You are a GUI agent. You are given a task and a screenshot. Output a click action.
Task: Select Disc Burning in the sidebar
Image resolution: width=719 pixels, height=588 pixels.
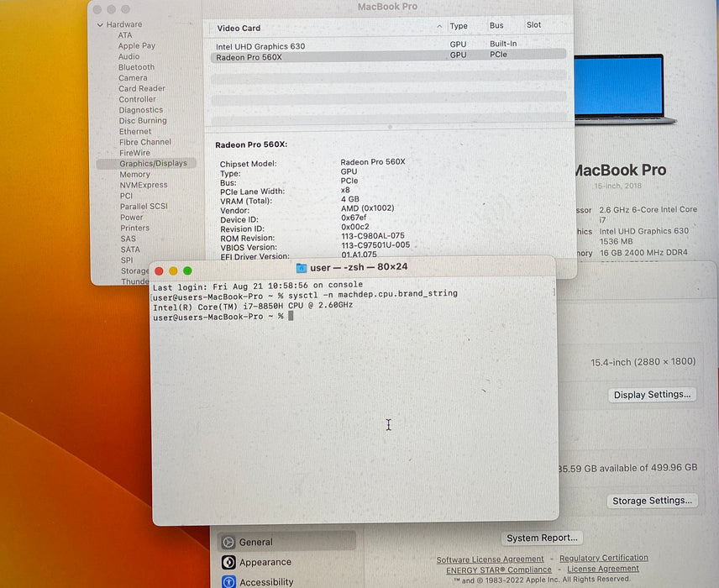point(143,121)
